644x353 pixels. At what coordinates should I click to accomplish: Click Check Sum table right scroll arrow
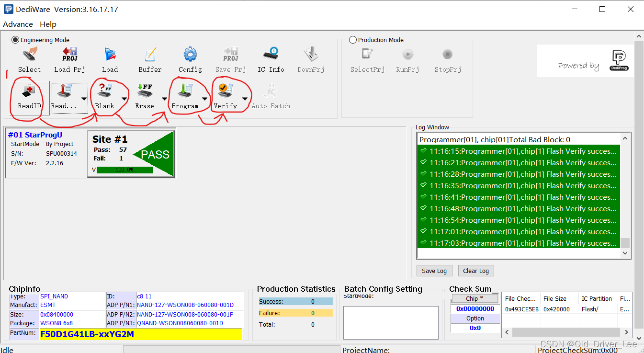626,332
